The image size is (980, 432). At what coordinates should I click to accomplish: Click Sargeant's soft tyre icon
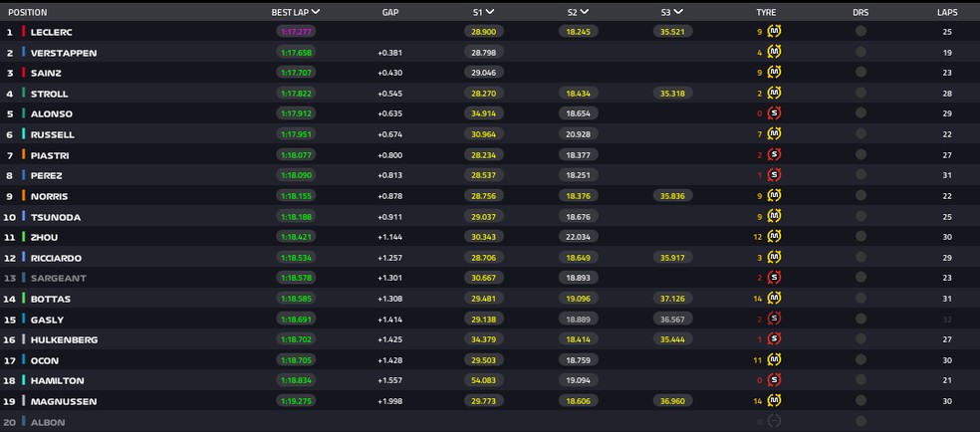click(775, 278)
